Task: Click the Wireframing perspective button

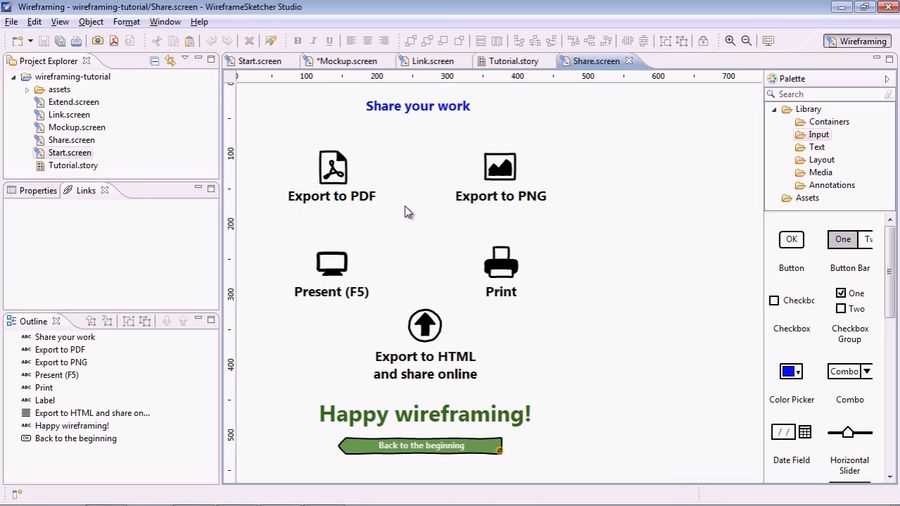Action: click(857, 41)
